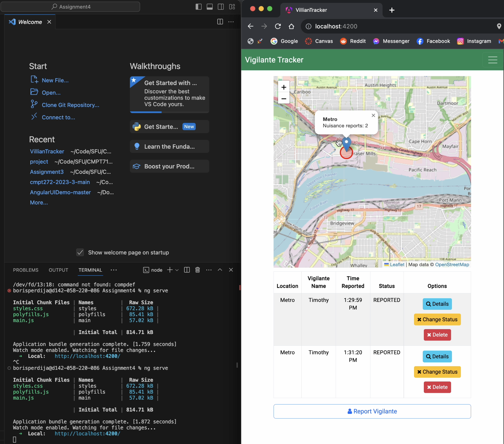Toggle the primary side bar visibility
Image resolution: width=504 pixels, height=444 pixels.
(198, 7)
